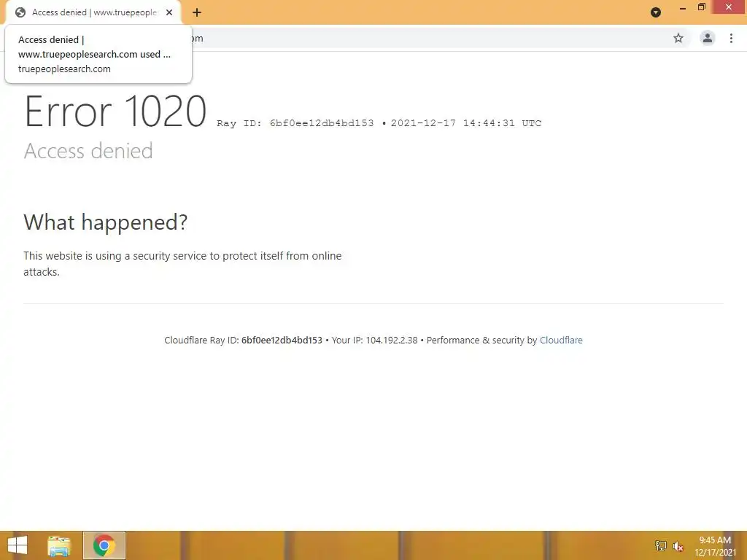
Task: Open the clock showing 9:45 AM
Action: click(x=715, y=545)
